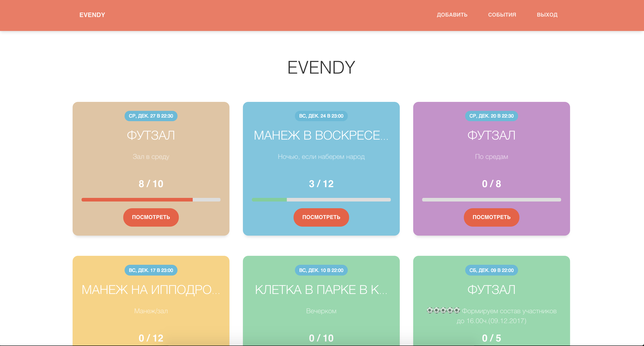Viewport: 644px width, 346px height.
Task: Click the EVENDY logo in navbar
Action: [92, 15]
